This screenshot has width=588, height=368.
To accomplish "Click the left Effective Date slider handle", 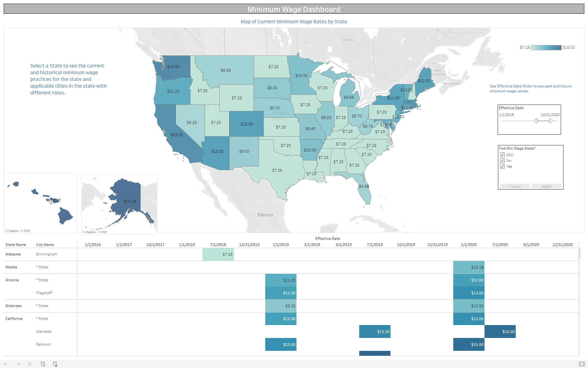I will point(536,121).
